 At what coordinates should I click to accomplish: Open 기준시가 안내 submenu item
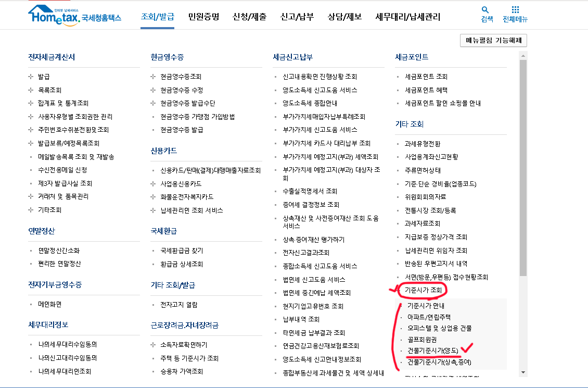pos(426,306)
